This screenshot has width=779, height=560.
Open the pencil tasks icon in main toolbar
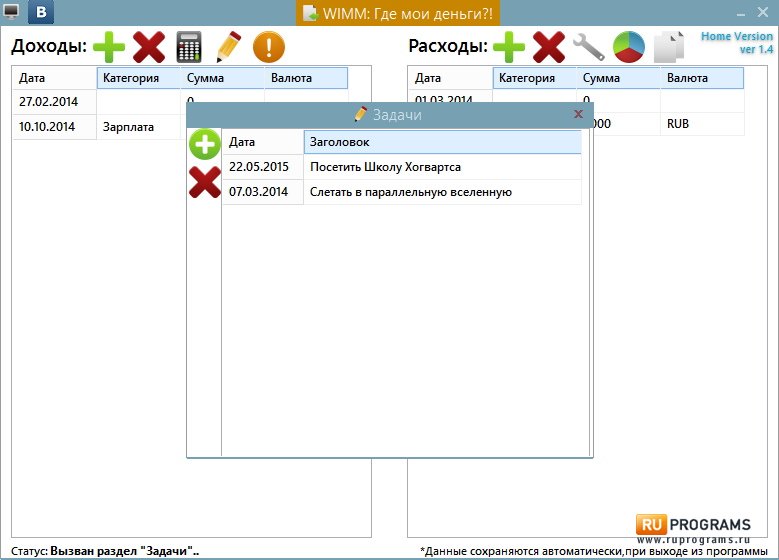(x=229, y=47)
